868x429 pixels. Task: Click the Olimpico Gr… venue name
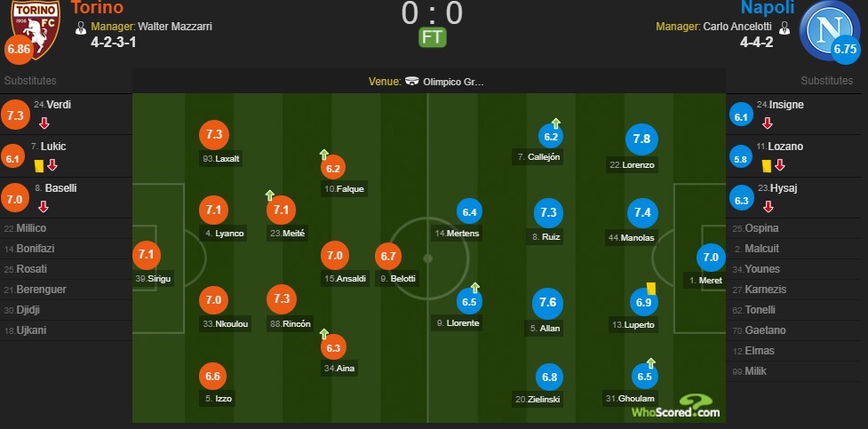point(453,82)
